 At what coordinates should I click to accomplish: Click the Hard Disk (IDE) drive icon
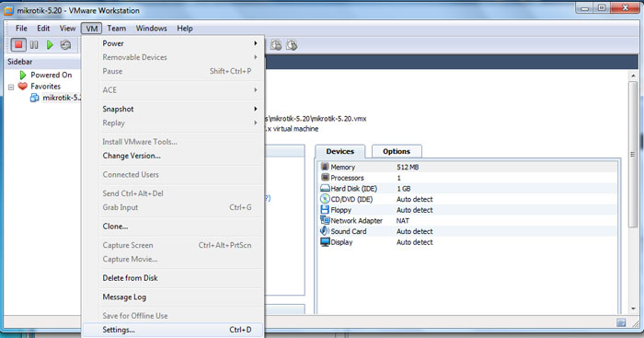[x=325, y=188]
